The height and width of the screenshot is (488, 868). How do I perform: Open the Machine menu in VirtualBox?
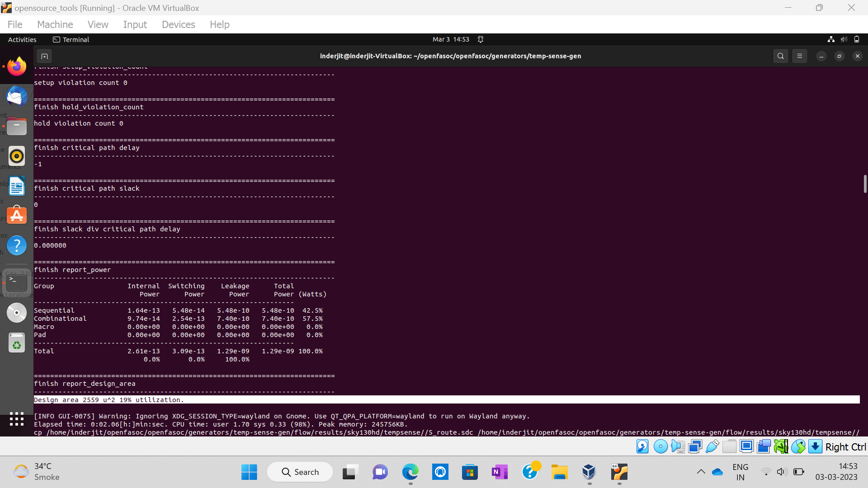tap(55, 24)
